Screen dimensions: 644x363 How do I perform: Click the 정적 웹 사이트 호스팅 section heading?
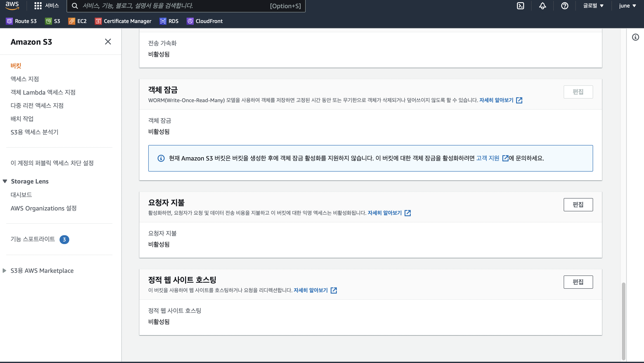[x=182, y=280]
